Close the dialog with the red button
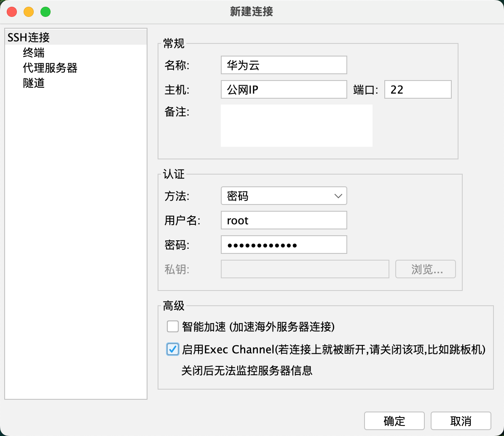Viewport: 504px width, 436px height. click(x=12, y=12)
